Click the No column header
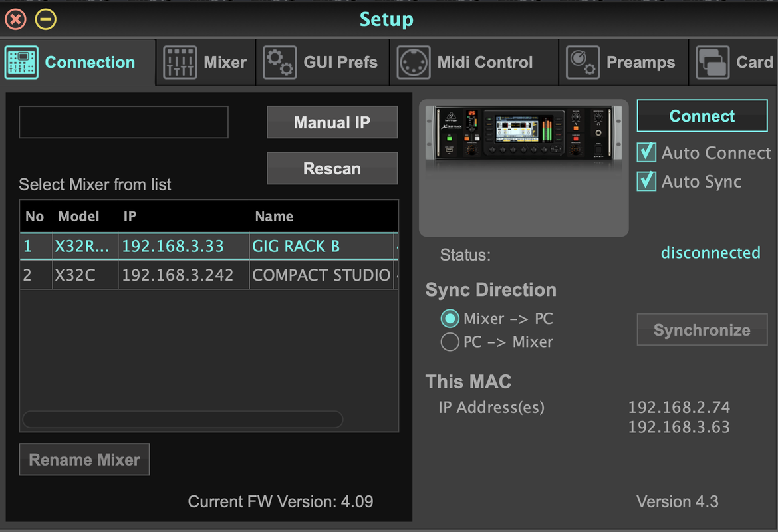 pos(34,216)
